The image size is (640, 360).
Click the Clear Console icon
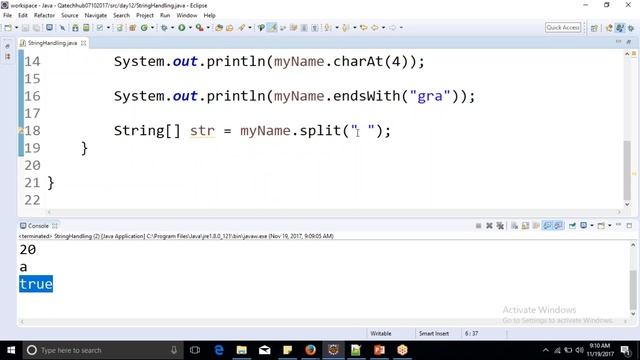[514, 226]
